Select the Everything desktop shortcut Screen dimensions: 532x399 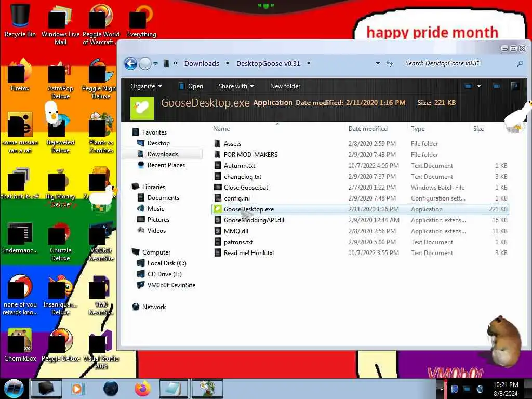pyautogui.click(x=141, y=20)
